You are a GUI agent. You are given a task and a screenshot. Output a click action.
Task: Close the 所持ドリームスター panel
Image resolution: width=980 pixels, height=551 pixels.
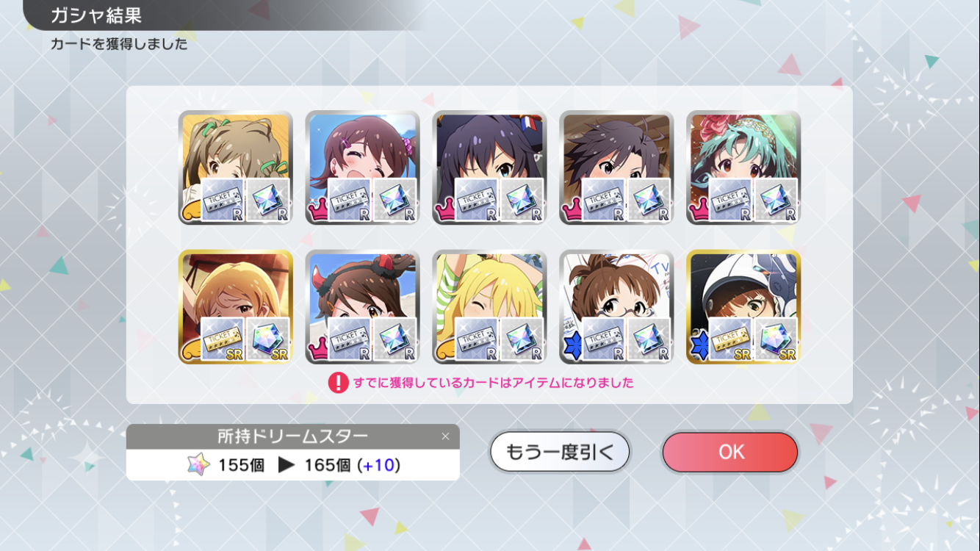point(445,436)
